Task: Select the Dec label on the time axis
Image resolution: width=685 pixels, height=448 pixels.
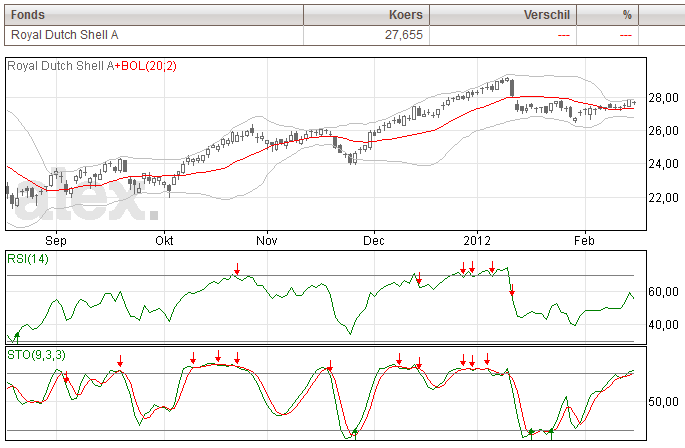Action: (374, 241)
